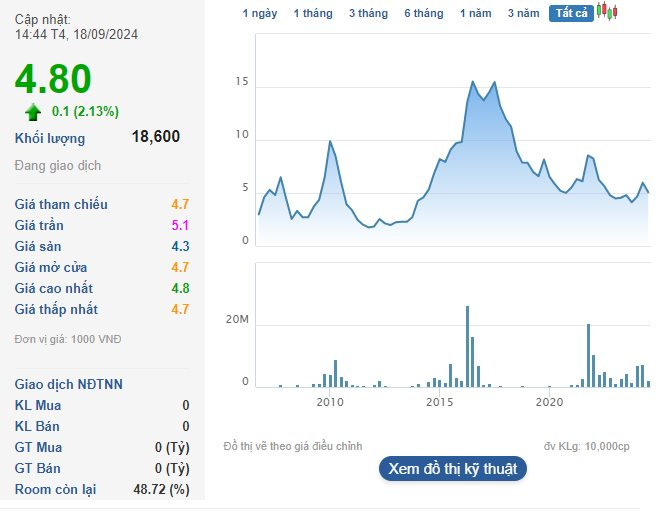Switch to the "1 tháng" time range

(313, 13)
